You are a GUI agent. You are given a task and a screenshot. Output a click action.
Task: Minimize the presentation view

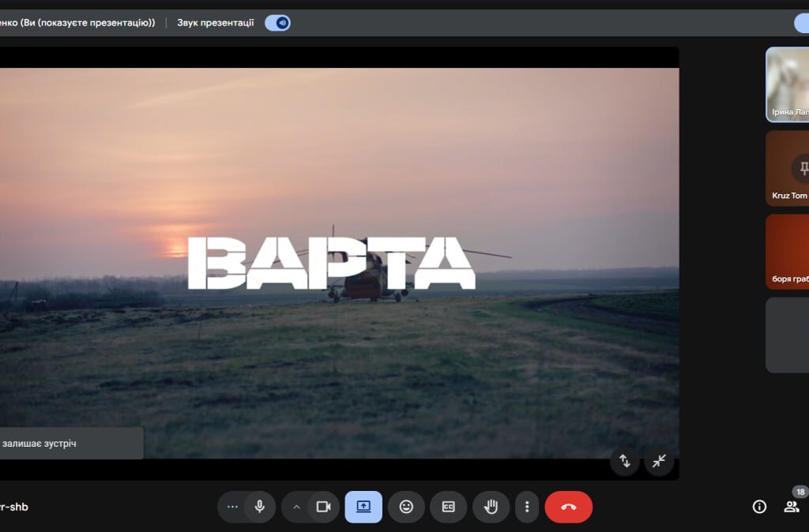pos(659,461)
